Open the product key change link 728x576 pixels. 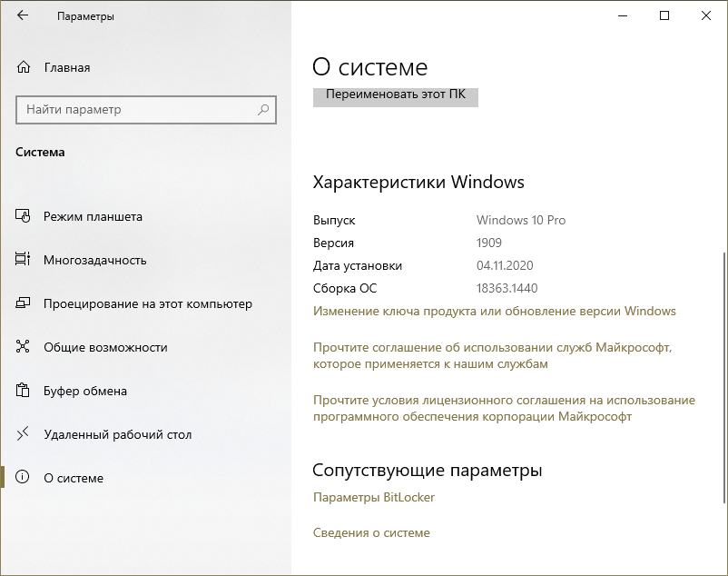point(494,311)
